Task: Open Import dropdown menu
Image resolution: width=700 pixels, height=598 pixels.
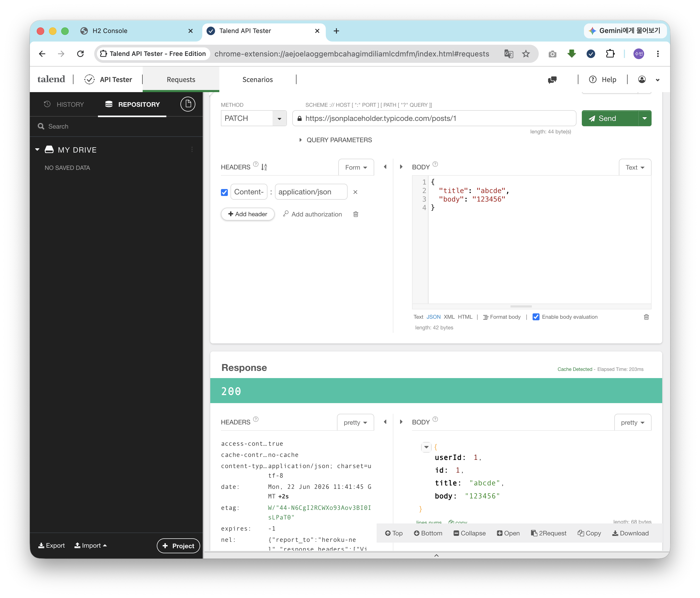Action: tap(90, 546)
